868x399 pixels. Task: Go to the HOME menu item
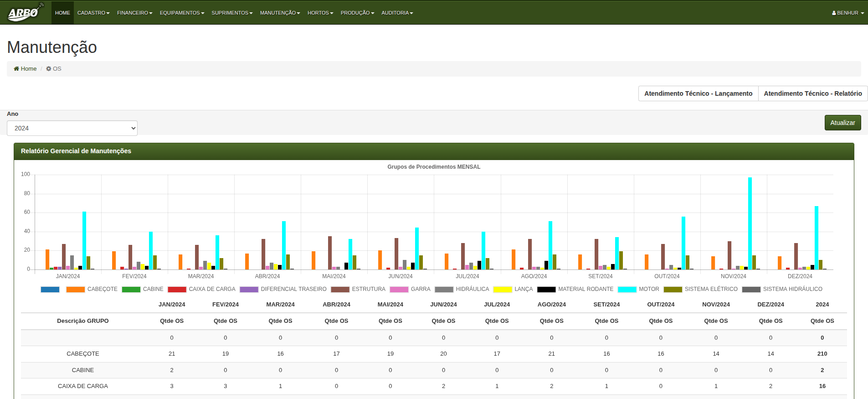pyautogui.click(x=62, y=13)
